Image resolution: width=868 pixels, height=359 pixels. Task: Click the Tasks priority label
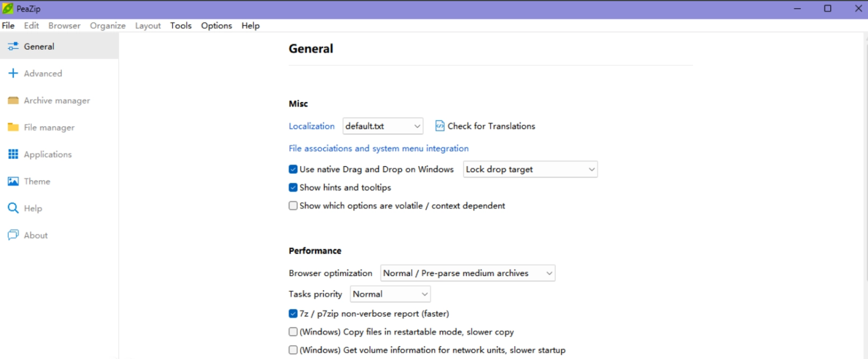pyautogui.click(x=316, y=294)
